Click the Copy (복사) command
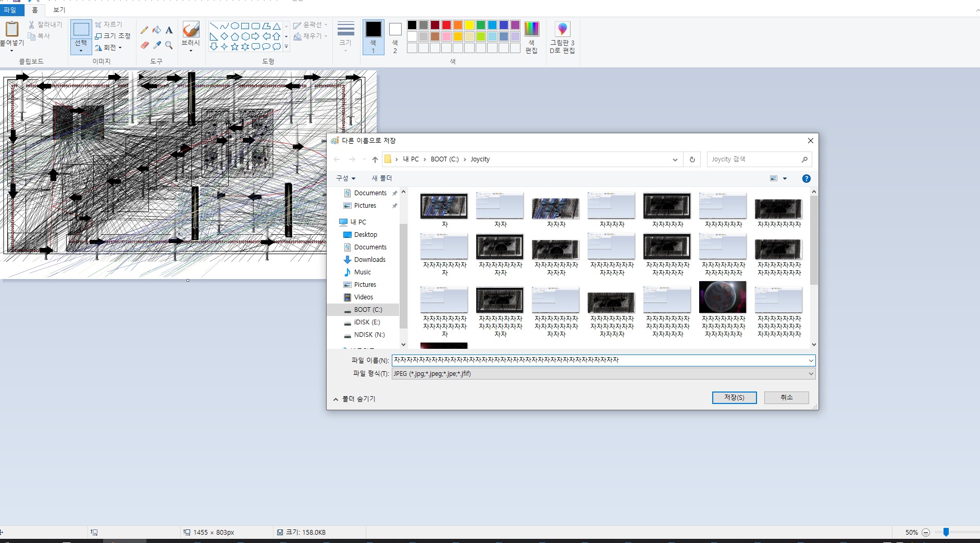 40,36
